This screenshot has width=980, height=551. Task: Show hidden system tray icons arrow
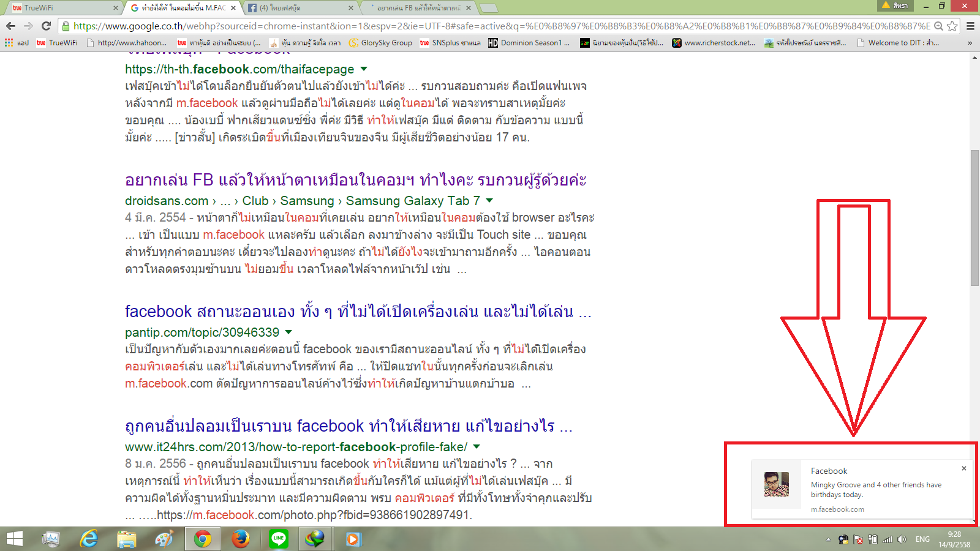click(x=828, y=539)
